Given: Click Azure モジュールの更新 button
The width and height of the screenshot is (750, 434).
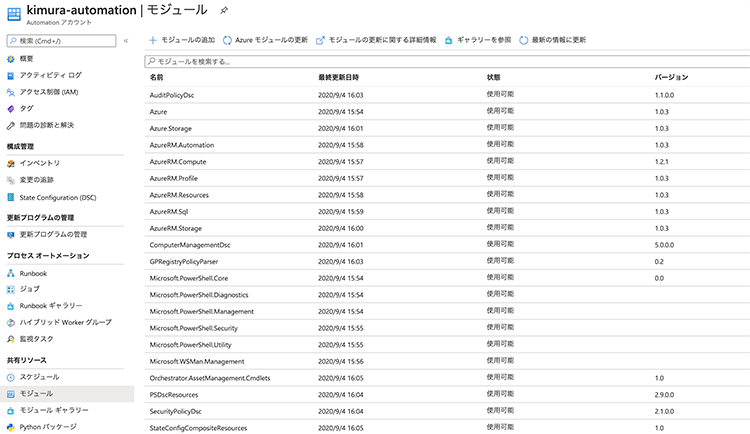Looking at the screenshot, I should 266,40.
